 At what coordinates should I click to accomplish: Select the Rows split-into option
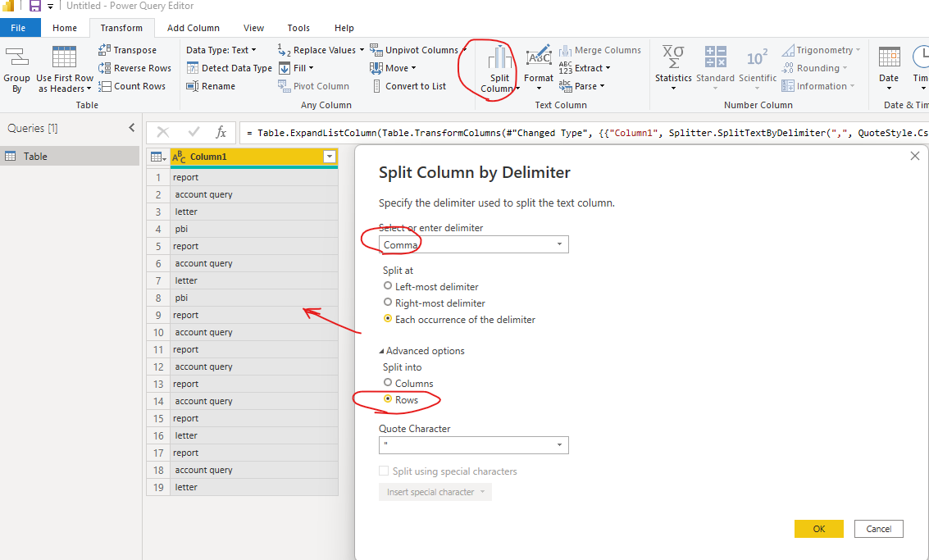[x=388, y=399]
